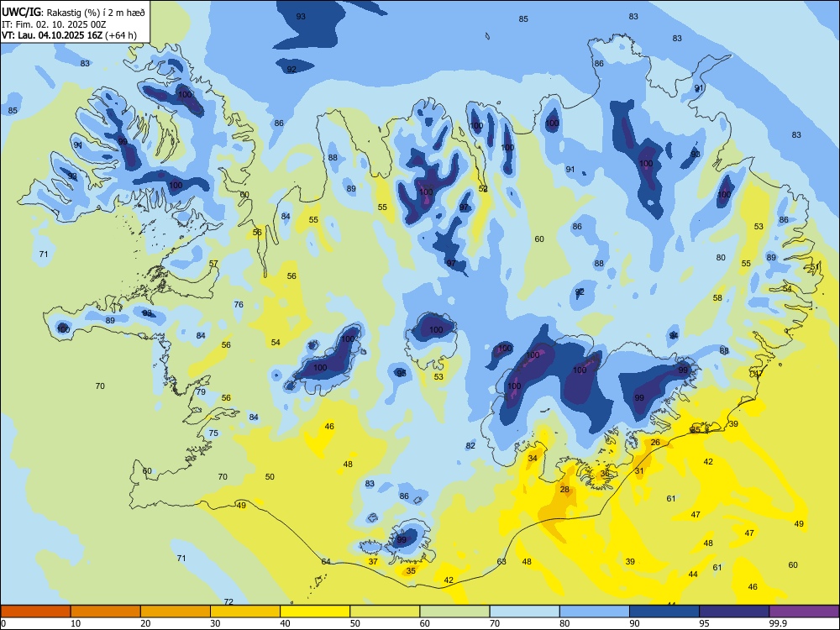Click the humidity value 82
The width and height of the screenshot is (840, 630).
click(x=470, y=445)
